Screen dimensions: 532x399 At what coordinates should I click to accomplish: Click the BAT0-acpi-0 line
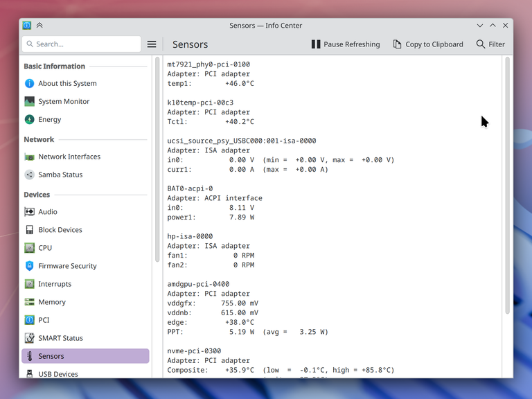[190, 188]
